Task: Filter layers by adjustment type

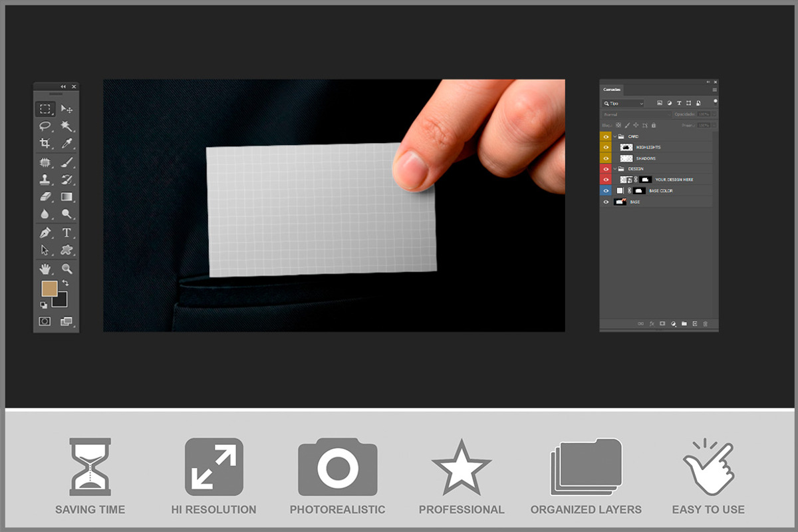Action: click(x=670, y=103)
